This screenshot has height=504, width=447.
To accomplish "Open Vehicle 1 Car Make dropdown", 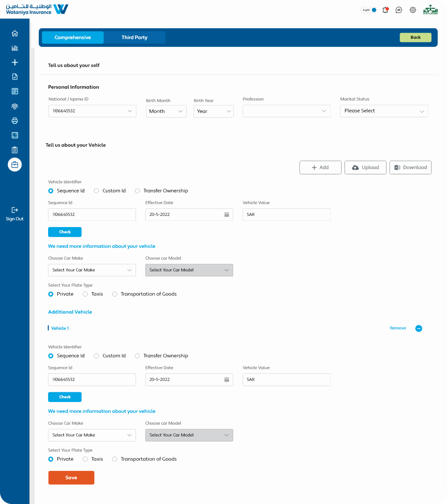I will click(92, 435).
